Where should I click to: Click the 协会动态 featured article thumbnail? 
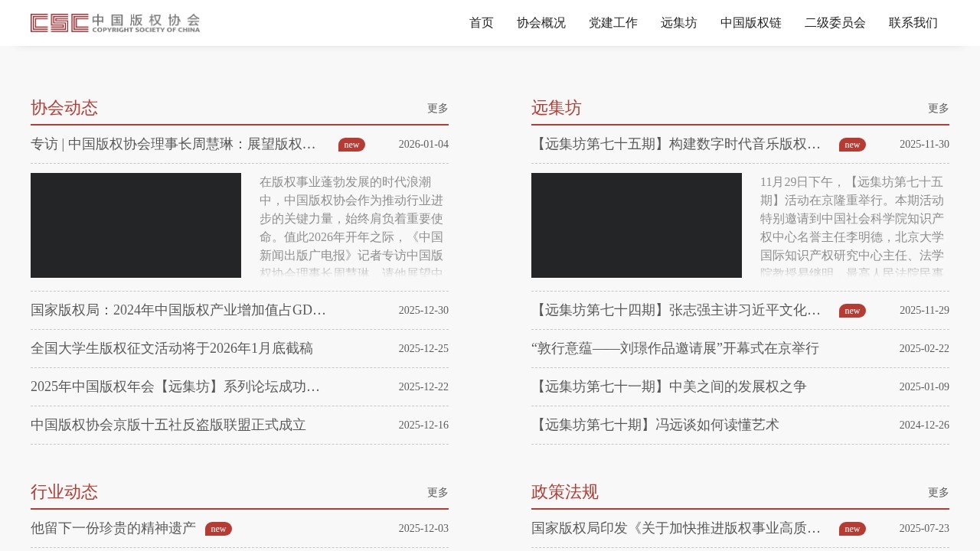(x=136, y=225)
